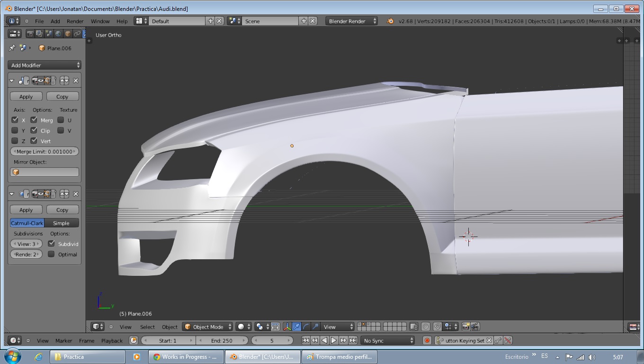Click the pin icon in properties header
Viewport: 644px width, 364px height.
point(12,48)
